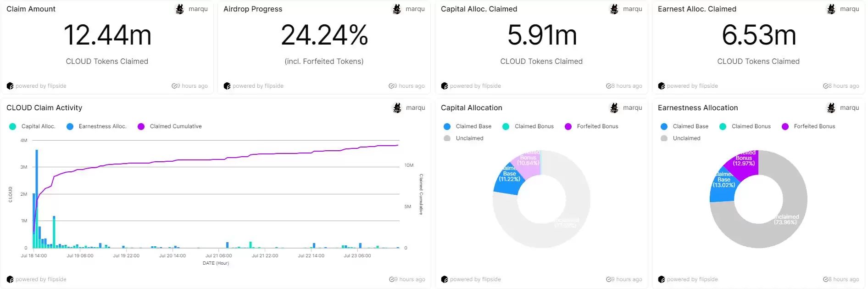
Task: Click Flipside logo under Claim Amount card
Action: 10,86
